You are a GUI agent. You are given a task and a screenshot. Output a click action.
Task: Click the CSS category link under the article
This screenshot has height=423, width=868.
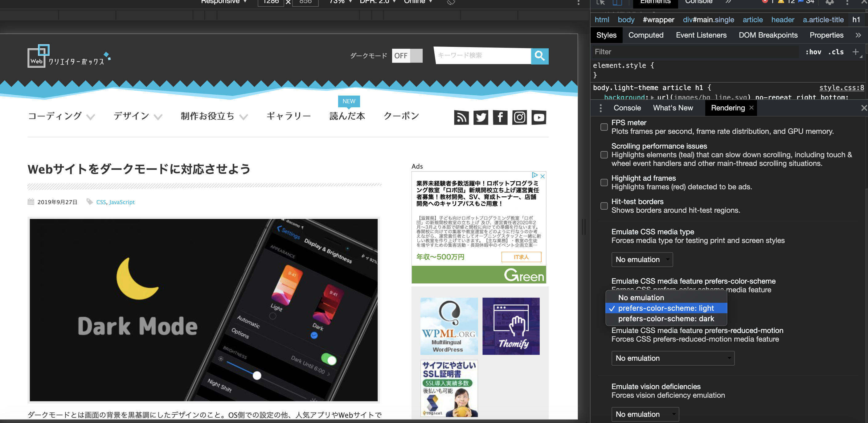(x=101, y=202)
